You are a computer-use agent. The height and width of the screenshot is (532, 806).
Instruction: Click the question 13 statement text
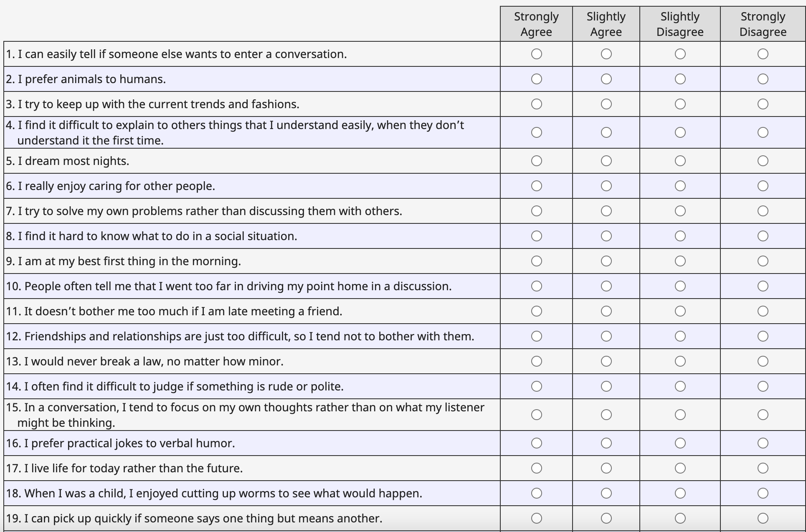point(145,361)
